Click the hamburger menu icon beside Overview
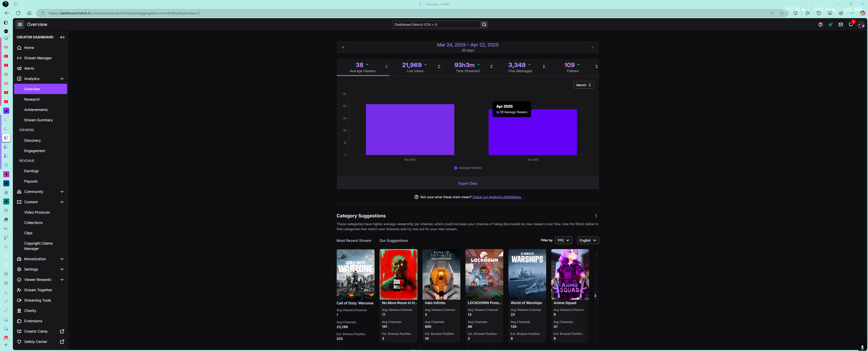 point(20,24)
